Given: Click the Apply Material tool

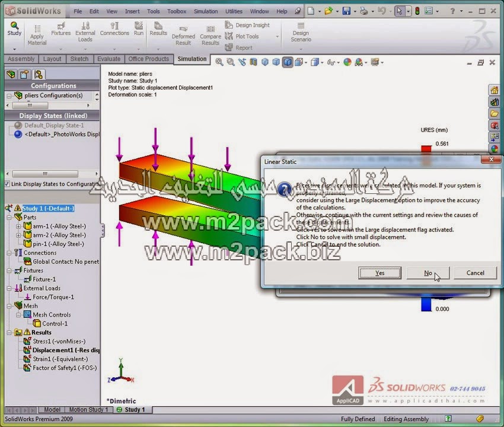Looking at the screenshot, I should click(37, 36).
